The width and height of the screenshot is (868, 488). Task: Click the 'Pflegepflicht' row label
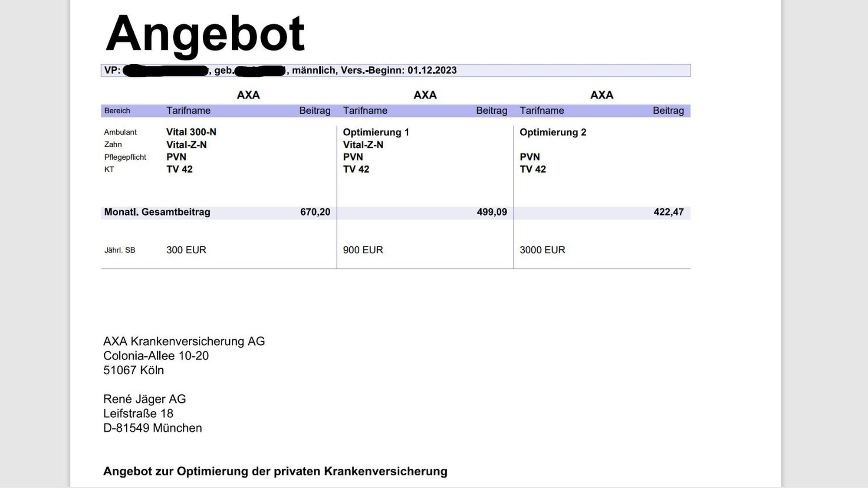tap(125, 157)
